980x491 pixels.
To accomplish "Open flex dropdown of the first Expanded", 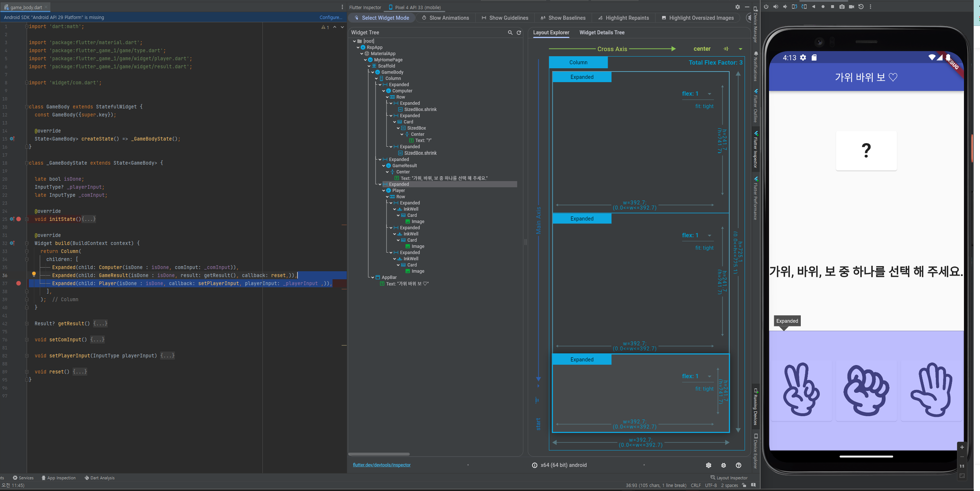I will tap(709, 94).
